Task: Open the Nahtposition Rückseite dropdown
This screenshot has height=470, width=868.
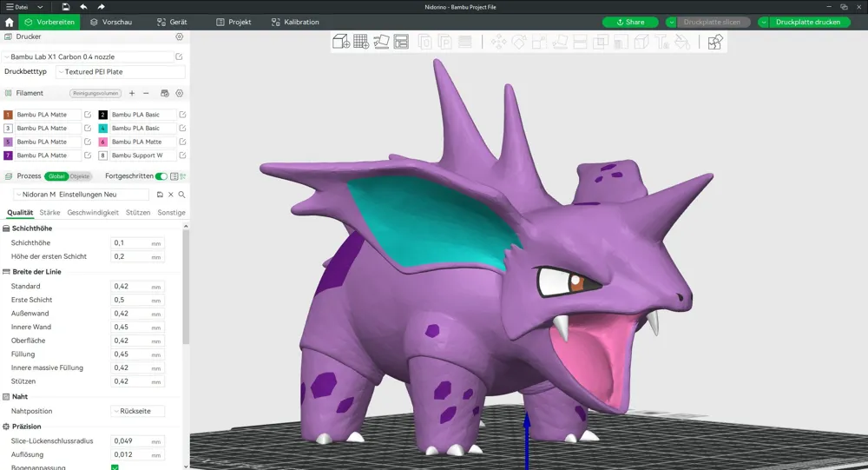Action: 138,411
